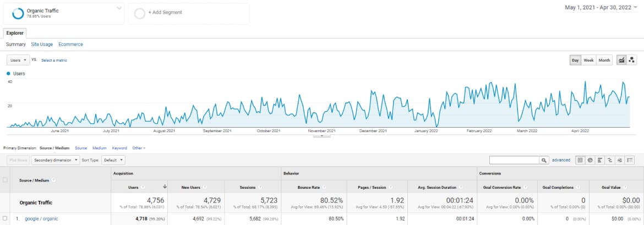Switch to line chart view icon

621,60
